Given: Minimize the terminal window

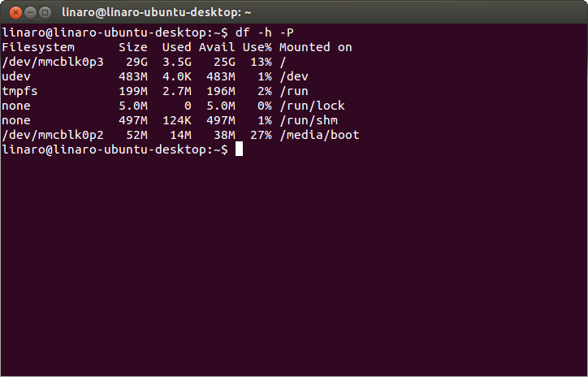Looking at the screenshot, I should pyautogui.click(x=30, y=12).
